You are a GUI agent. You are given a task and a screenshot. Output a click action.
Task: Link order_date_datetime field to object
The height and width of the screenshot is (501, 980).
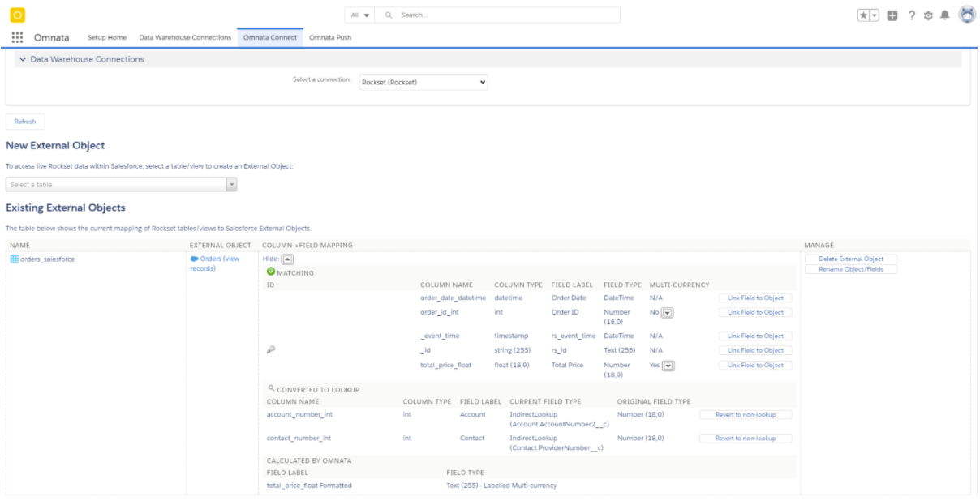click(x=755, y=298)
